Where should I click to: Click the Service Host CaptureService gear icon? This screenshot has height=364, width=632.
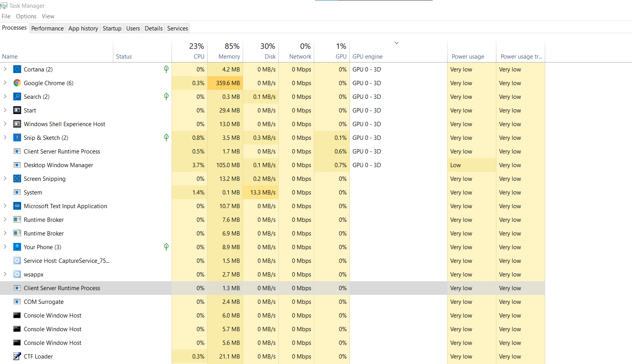pos(17,261)
